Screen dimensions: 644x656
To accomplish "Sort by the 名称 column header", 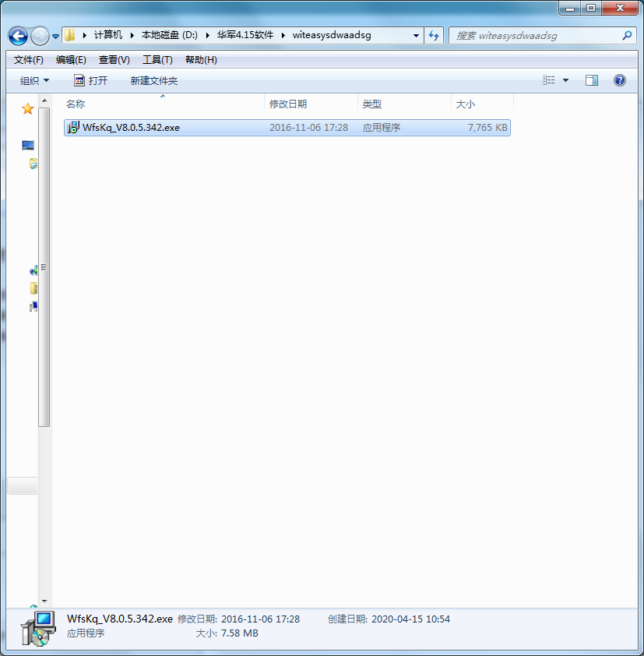I will point(163,104).
